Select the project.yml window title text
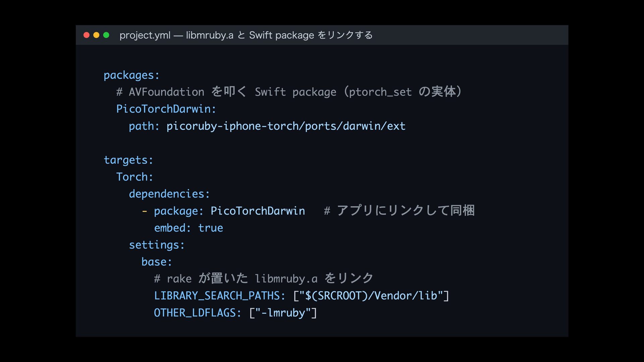Screen dimensions: 644x362 point(246,35)
